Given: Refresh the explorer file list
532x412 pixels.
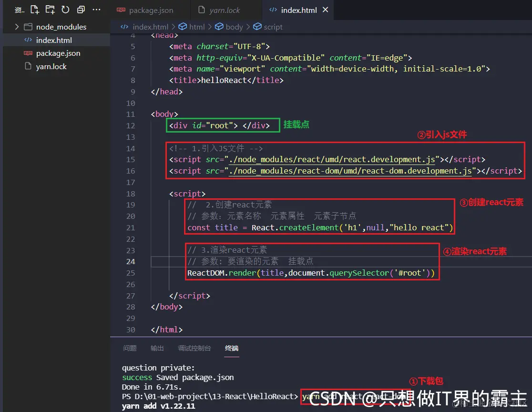Looking at the screenshot, I should (x=65, y=10).
